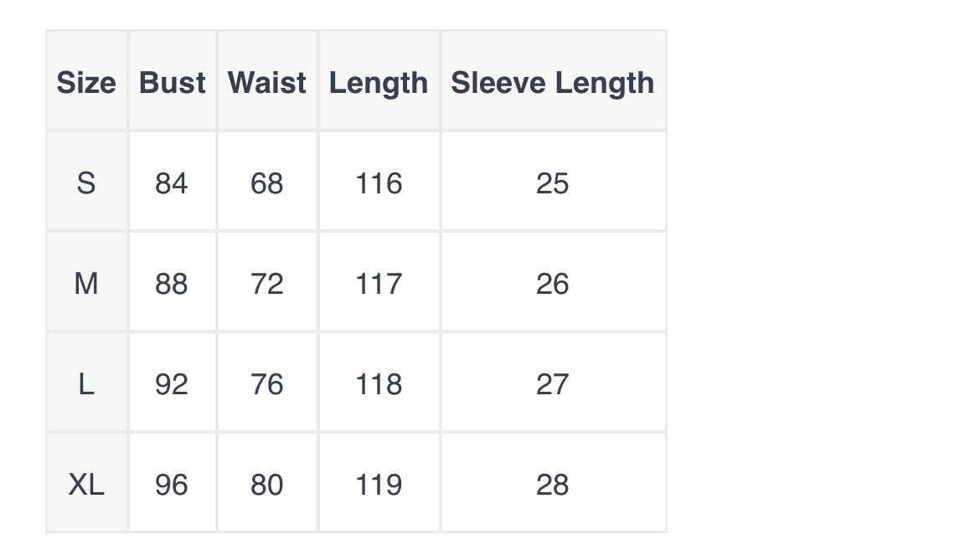Image resolution: width=980 pixels, height=555 pixels.
Task: Select the M size row label
Action: pos(86,283)
